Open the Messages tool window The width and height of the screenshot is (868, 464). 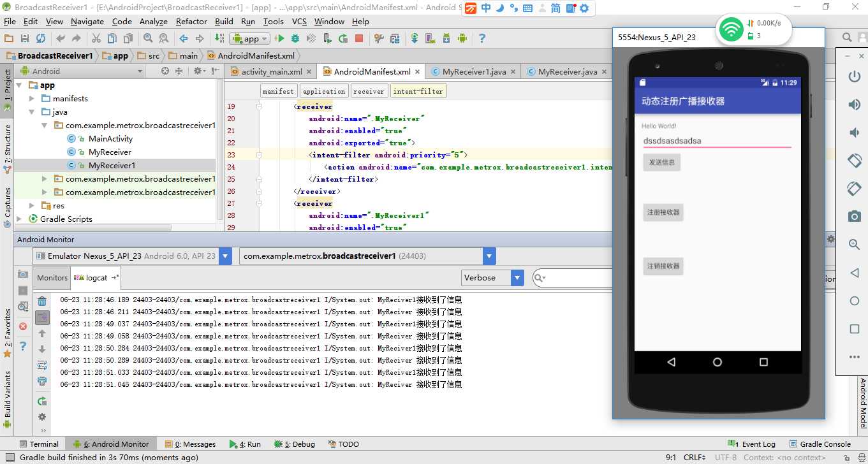(190, 444)
